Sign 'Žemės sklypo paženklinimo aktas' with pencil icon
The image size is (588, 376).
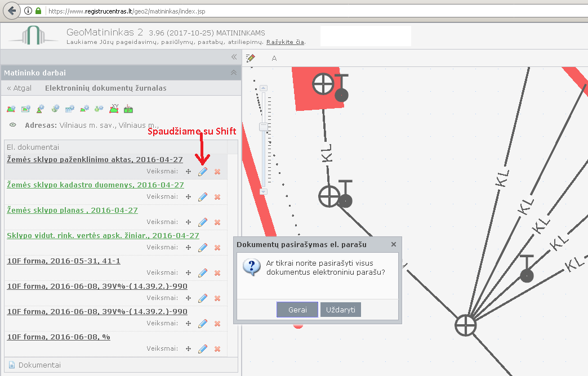click(x=203, y=172)
